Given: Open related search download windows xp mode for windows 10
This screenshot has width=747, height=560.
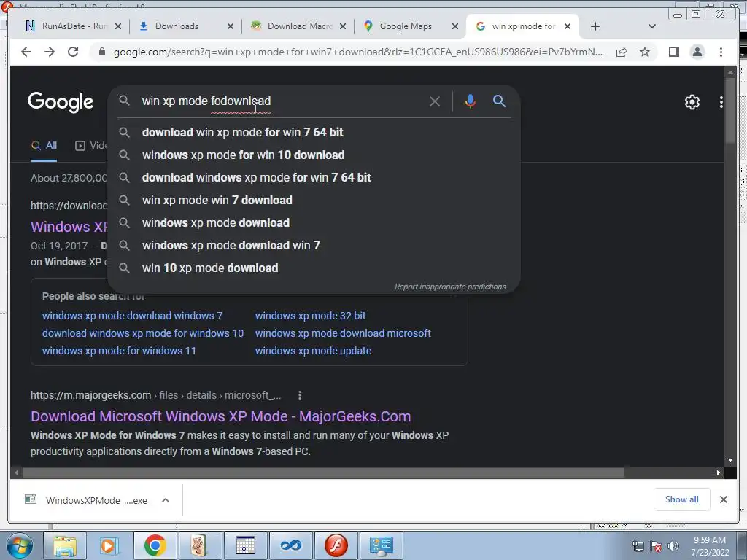Looking at the screenshot, I should pyautogui.click(x=142, y=333).
